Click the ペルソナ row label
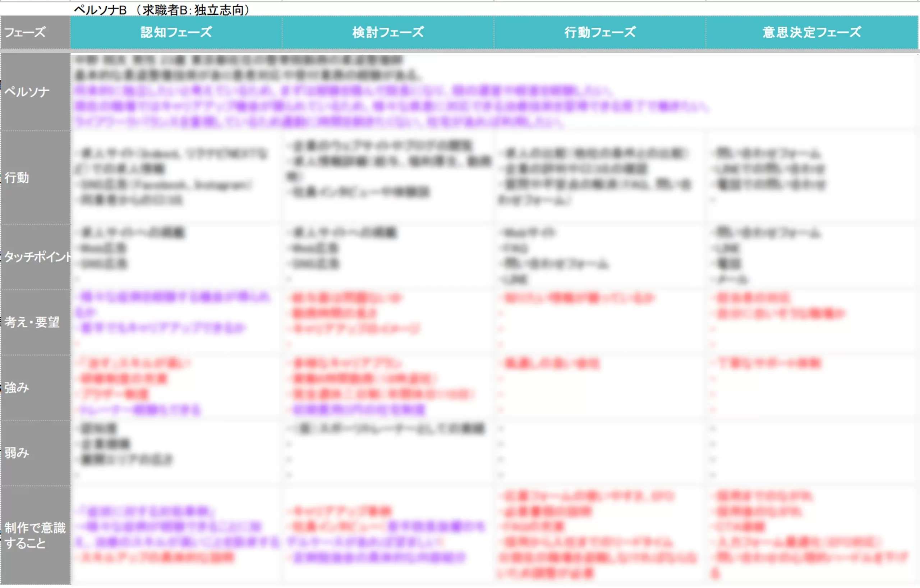The height and width of the screenshot is (588, 920). (x=34, y=92)
